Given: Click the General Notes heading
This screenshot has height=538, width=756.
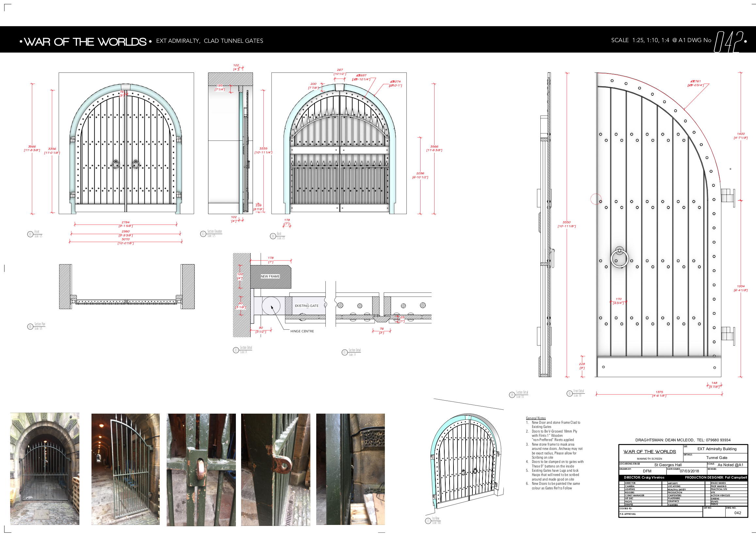Looking at the screenshot, I should 535,418.
